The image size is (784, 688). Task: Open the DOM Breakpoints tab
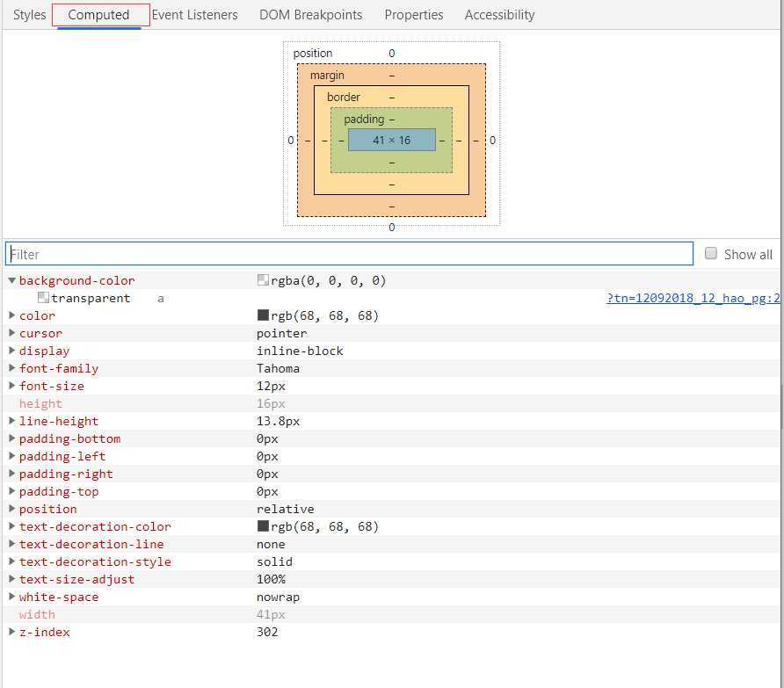coord(310,15)
